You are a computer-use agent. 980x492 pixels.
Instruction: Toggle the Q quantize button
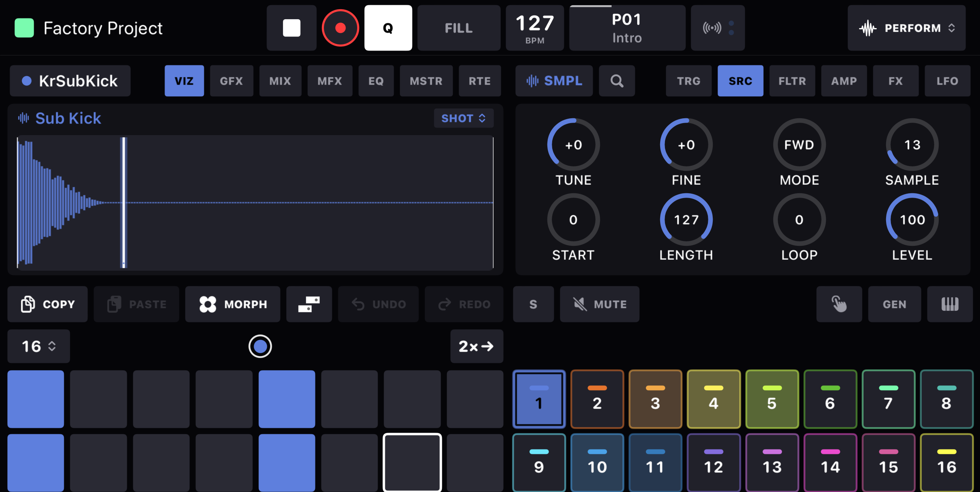[x=388, y=28]
